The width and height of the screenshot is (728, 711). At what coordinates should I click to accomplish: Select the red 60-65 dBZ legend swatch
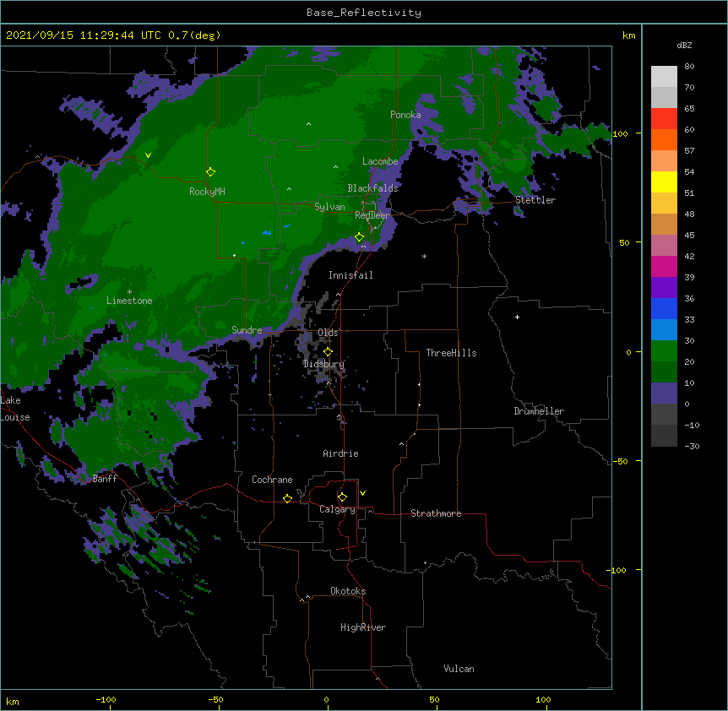664,119
